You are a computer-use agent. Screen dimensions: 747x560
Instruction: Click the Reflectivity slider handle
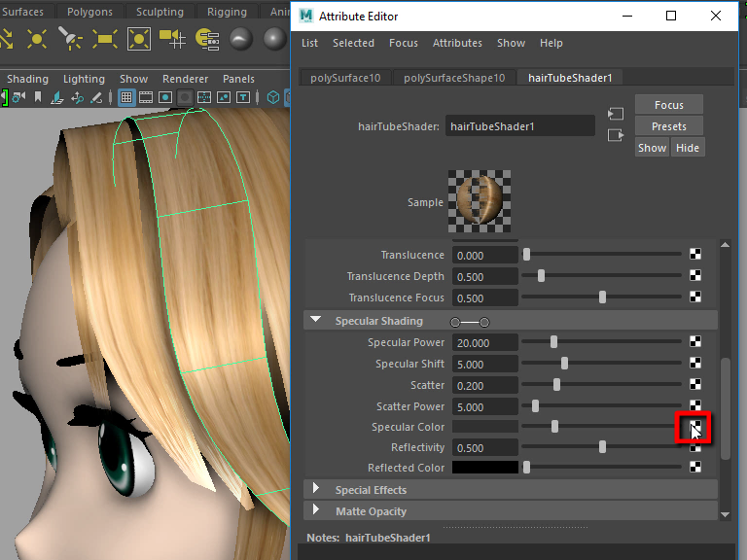pyautogui.click(x=602, y=446)
